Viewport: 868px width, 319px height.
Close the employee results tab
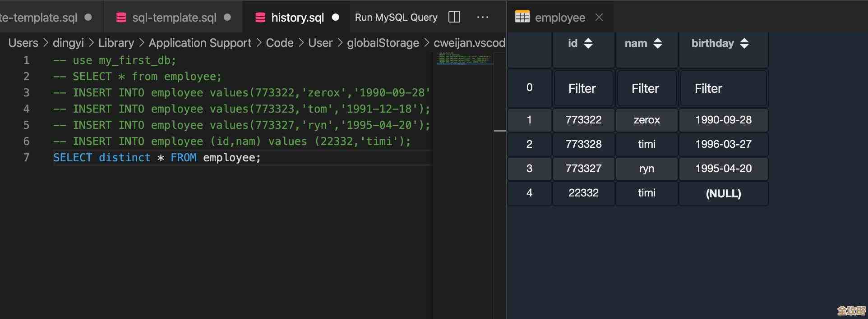(599, 17)
